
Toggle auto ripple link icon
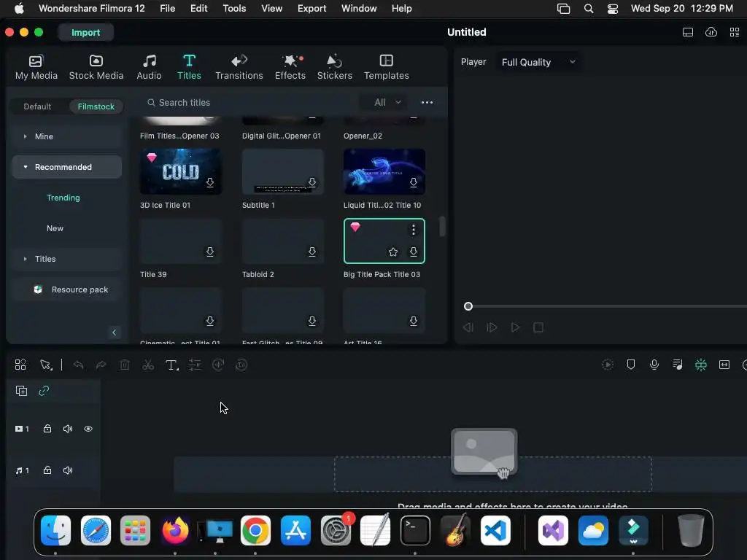pyautogui.click(x=44, y=391)
